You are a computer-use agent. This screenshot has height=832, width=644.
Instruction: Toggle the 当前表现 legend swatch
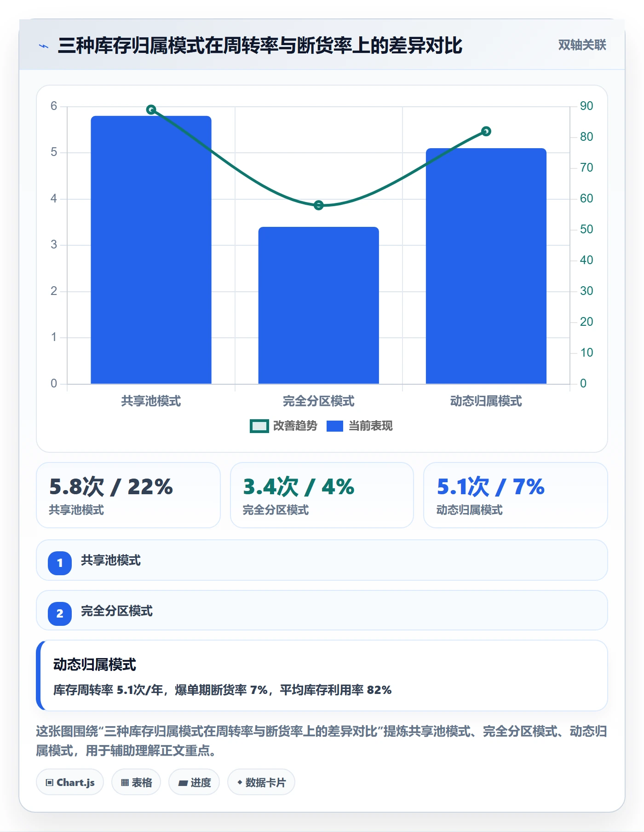[x=335, y=426]
